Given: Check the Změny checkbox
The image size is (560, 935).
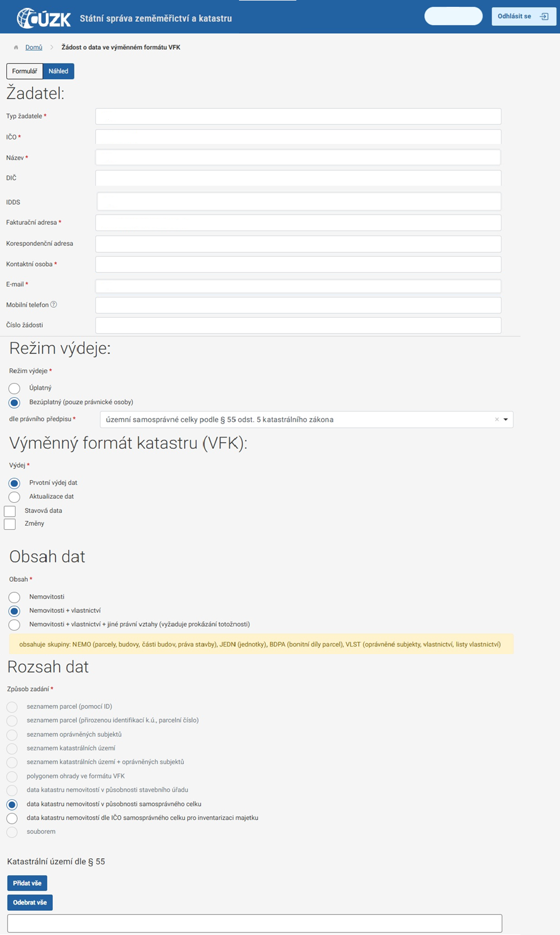Looking at the screenshot, I should pos(10,524).
